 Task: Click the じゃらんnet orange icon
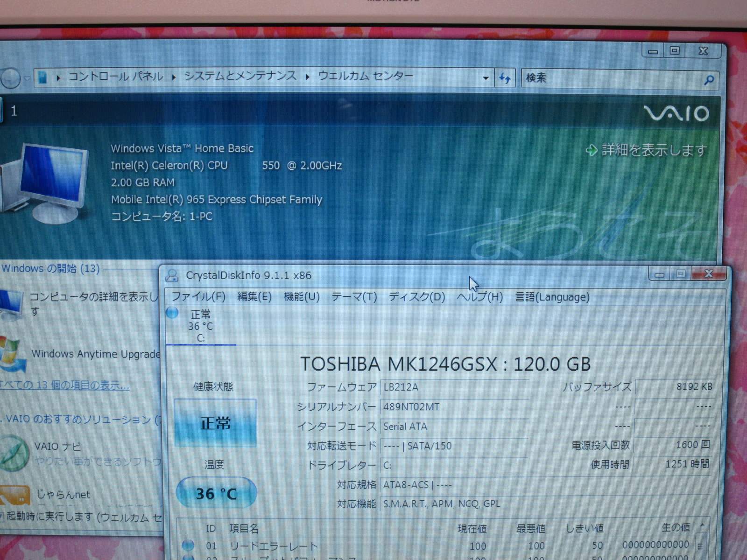tap(14, 496)
